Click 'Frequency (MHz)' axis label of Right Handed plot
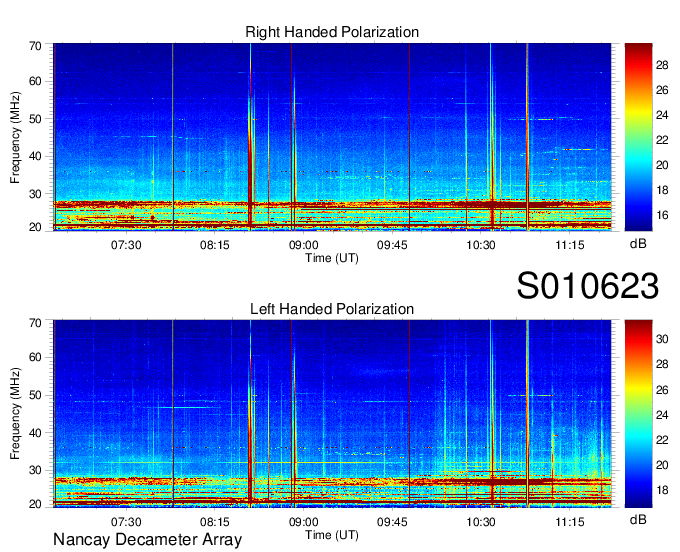This screenshot has width=680, height=552. 15,137
